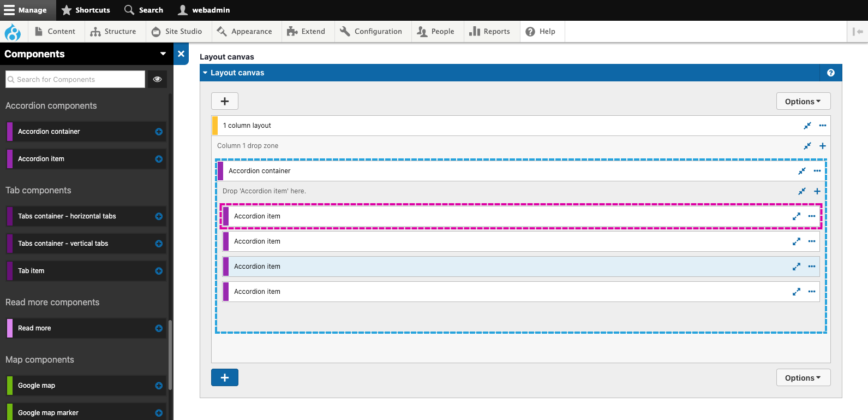Expand the highlighted third Accordion item
The image size is (868, 420).
(x=797, y=267)
